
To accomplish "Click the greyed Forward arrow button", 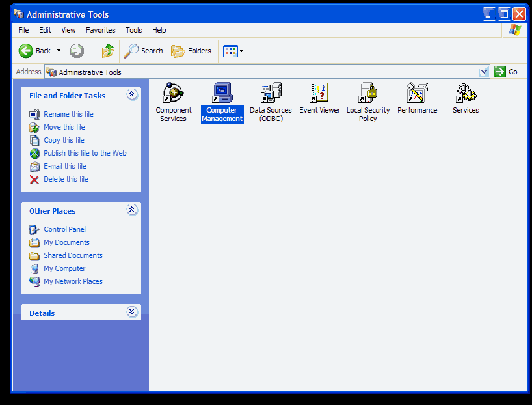I will (77, 51).
